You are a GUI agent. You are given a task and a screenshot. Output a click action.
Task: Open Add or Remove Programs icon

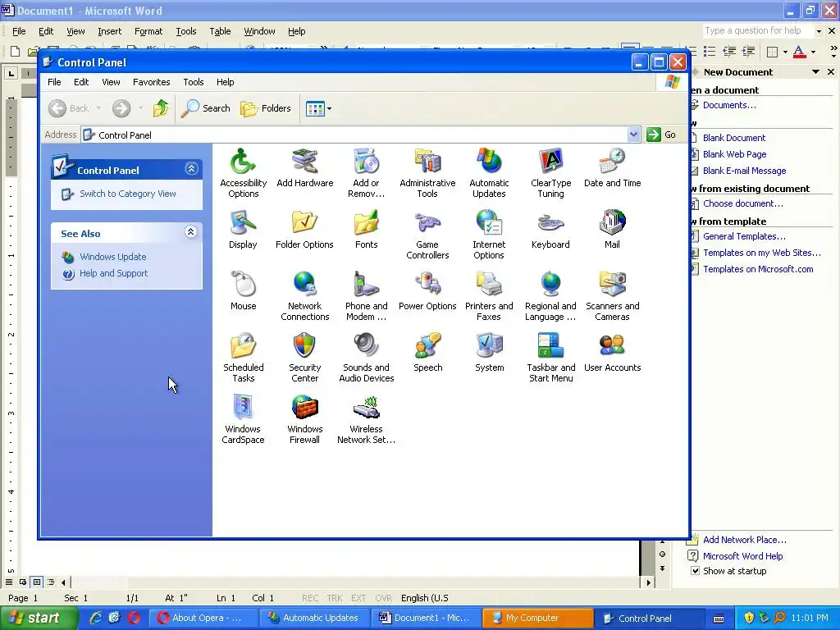367,173
